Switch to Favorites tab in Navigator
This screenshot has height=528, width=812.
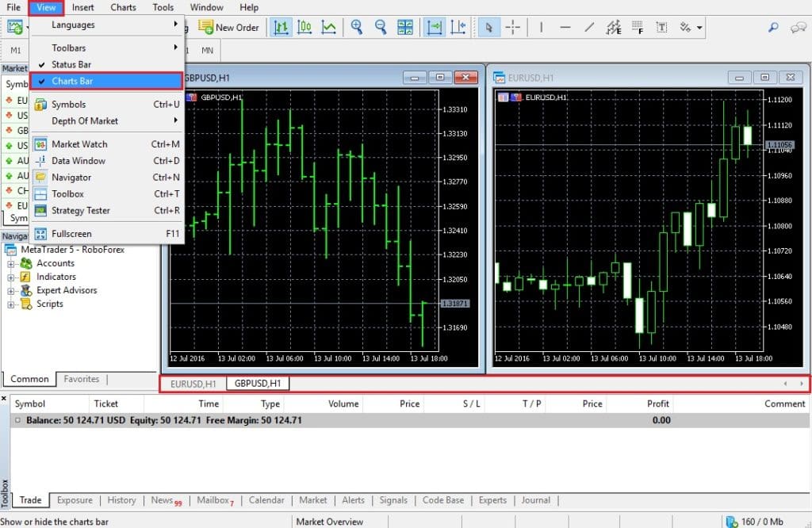[82, 379]
